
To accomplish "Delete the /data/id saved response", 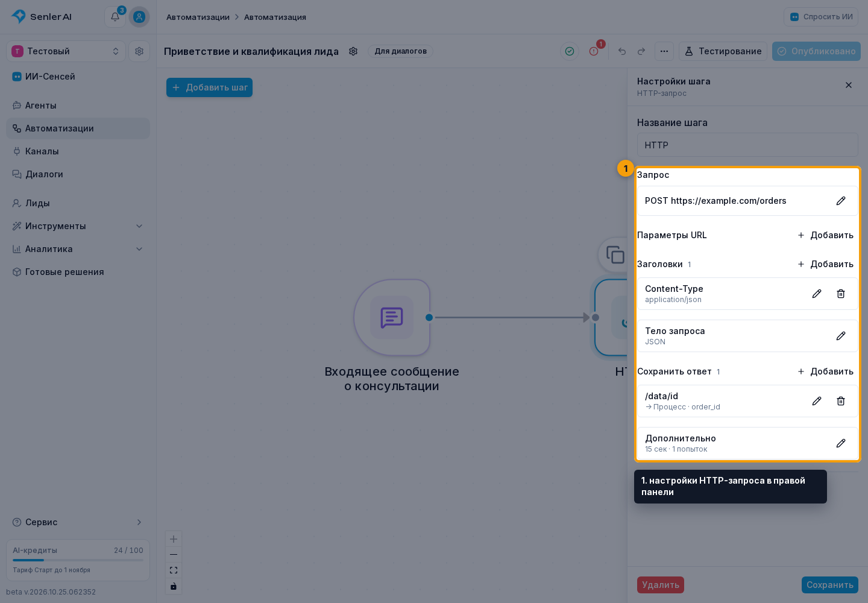I will coord(841,401).
